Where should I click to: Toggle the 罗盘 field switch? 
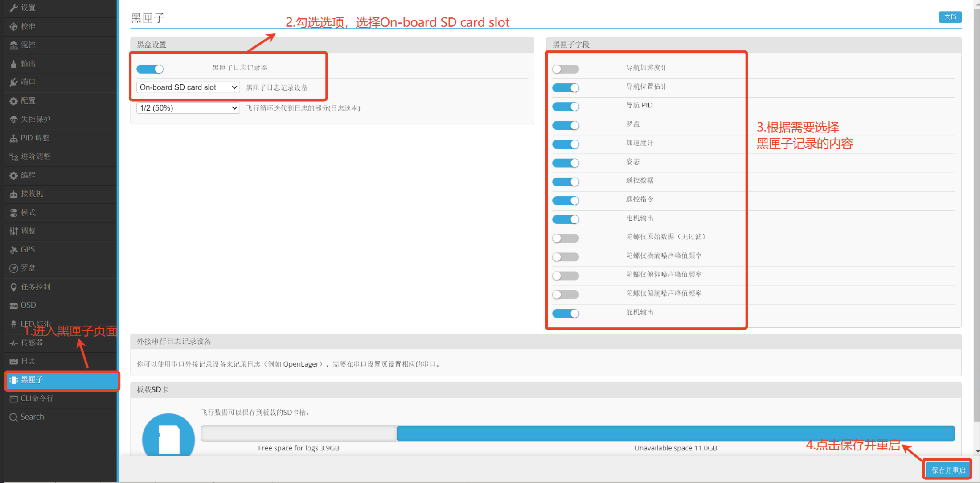566,125
